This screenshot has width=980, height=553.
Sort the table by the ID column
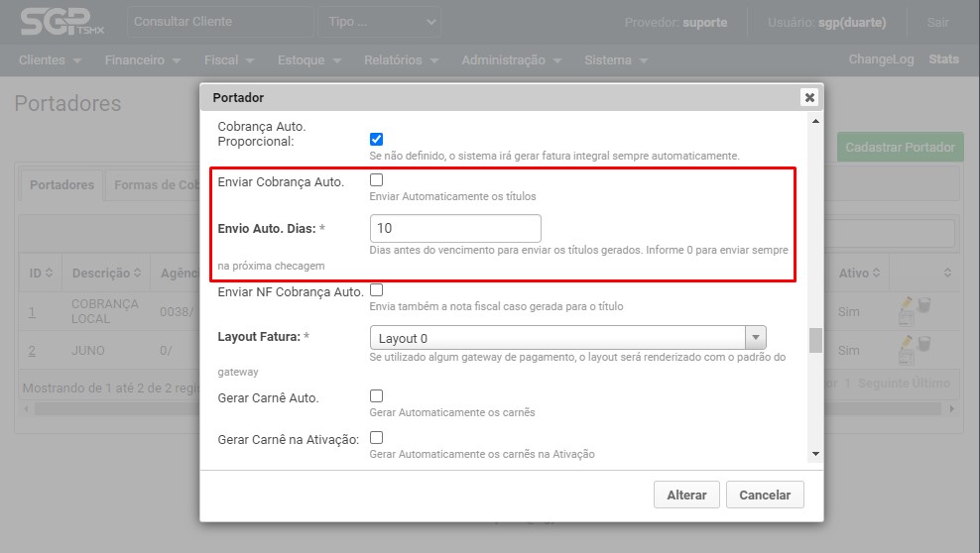[40, 273]
